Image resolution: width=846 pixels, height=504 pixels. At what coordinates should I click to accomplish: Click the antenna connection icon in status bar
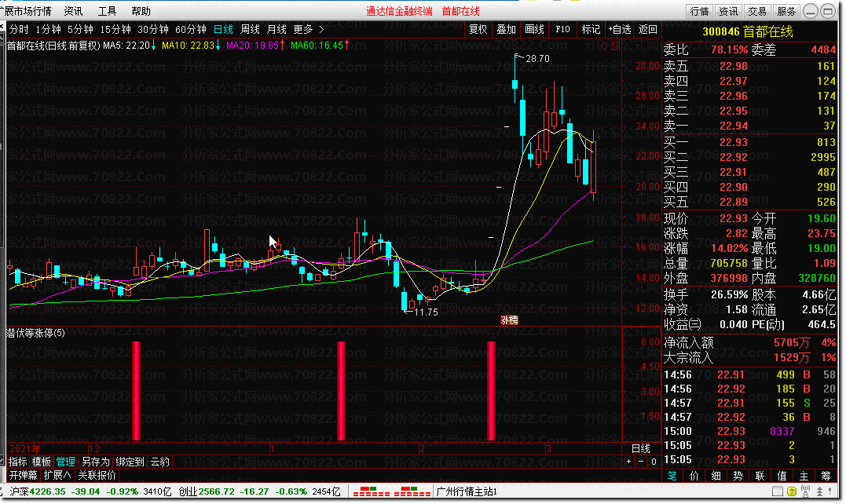pos(805,491)
